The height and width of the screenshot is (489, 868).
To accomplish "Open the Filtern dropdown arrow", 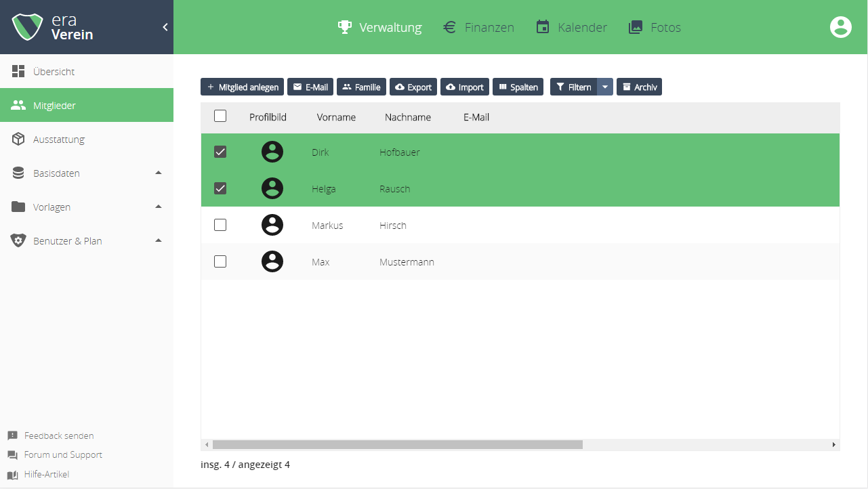I will (x=605, y=87).
